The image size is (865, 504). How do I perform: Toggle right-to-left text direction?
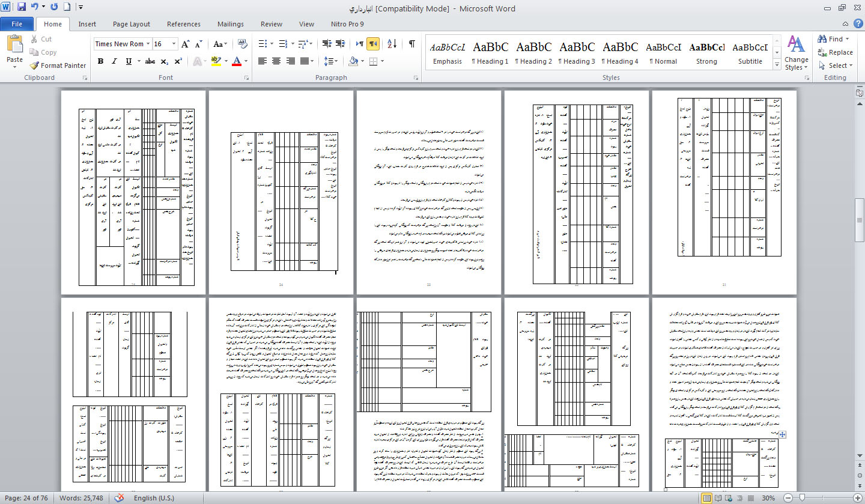tap(373, 44)
